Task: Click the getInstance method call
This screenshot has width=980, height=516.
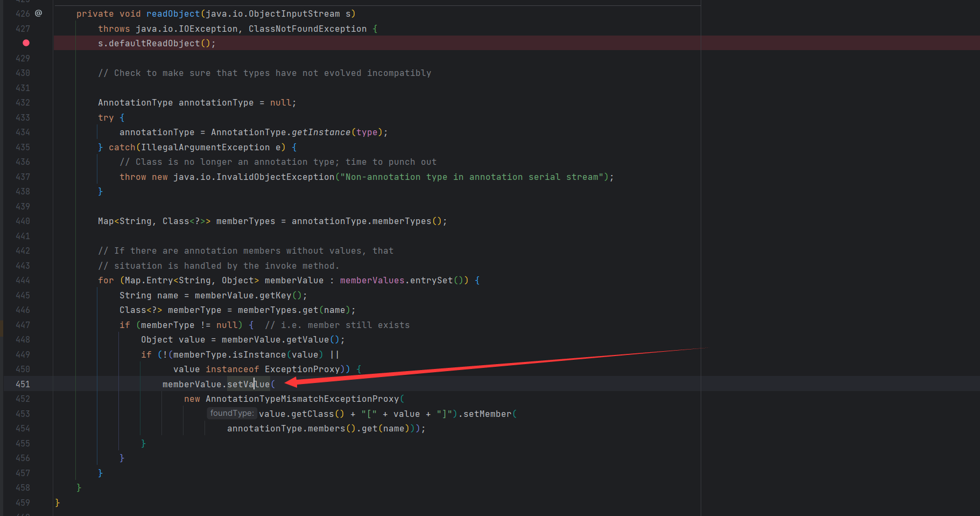Action: point(321,133)
